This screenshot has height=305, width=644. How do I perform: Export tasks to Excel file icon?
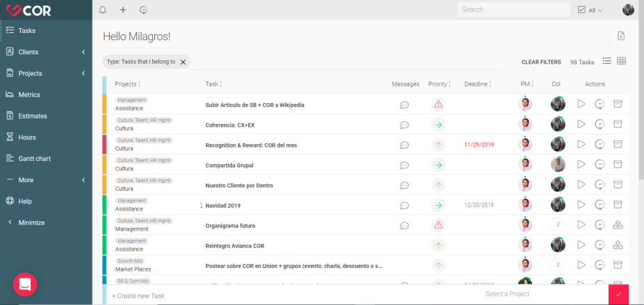621,36
